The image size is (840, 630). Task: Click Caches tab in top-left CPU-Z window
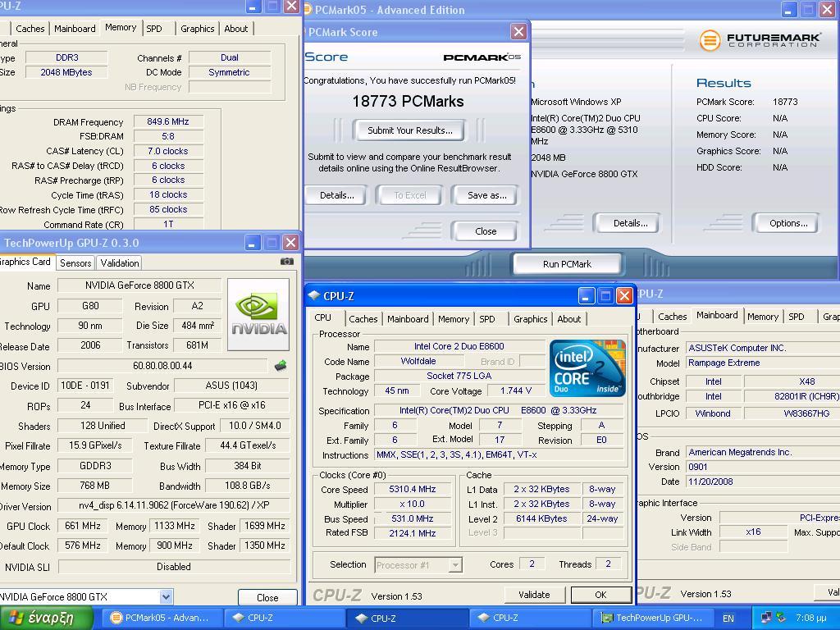click(x=30, y=29)
